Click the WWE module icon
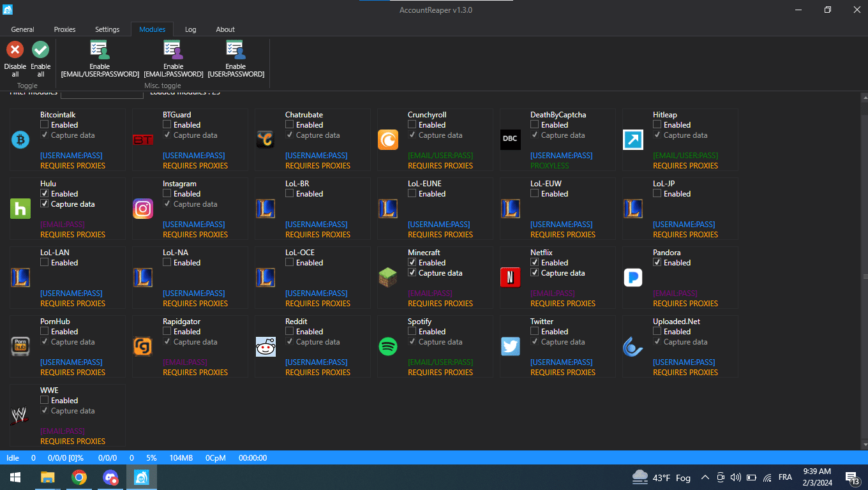The height and width of the screenshot is (490, 868). [20, 415]
